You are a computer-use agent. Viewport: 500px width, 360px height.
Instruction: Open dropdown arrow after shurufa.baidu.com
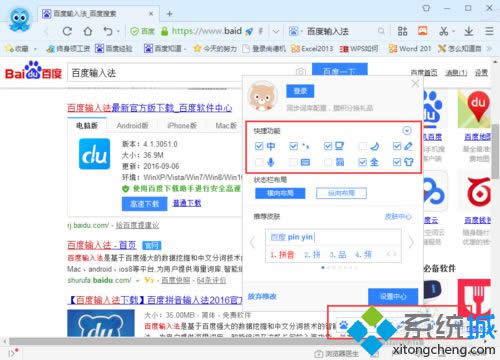coord(137,281)
